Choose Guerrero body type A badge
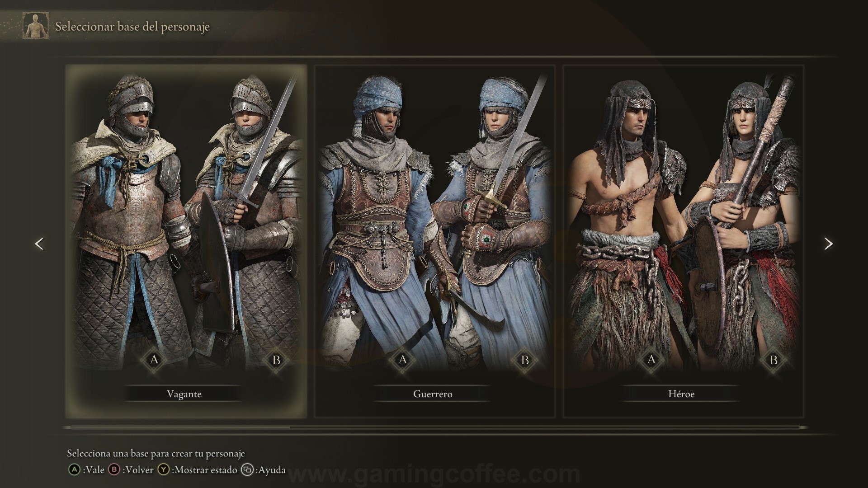868x488 pixels. pyautogui.click(x=403, y=360)
